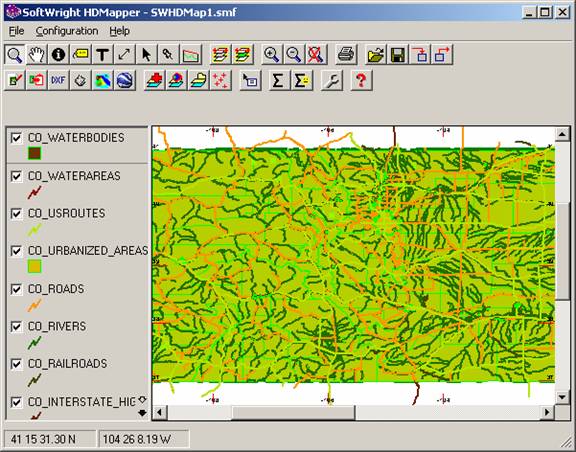Image resolution: width=576 pixels, height=452 pixels.
Task: Toggle the CO_RAILROADS layer checkbox
Action: [x=16, y=364]
